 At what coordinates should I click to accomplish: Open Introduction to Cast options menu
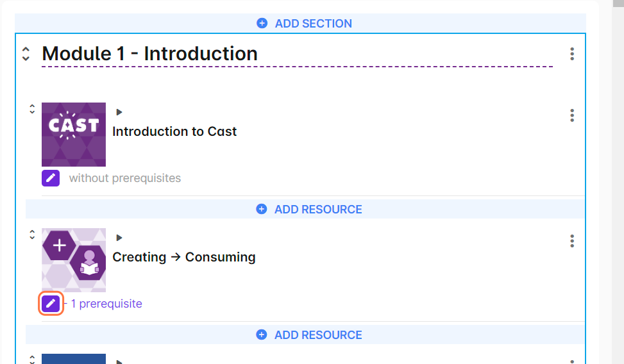(572, 115)
